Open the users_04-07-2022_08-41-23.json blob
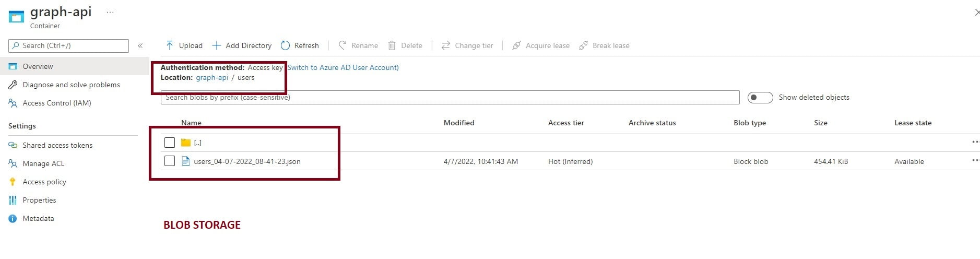The width and height of the screenshot is (980, 259). click(247, 161)
